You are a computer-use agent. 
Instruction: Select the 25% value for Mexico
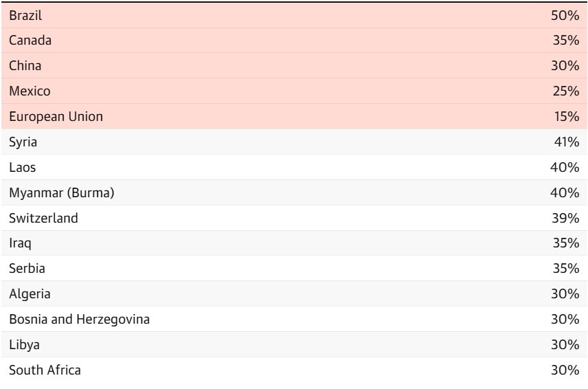point(565,91)
